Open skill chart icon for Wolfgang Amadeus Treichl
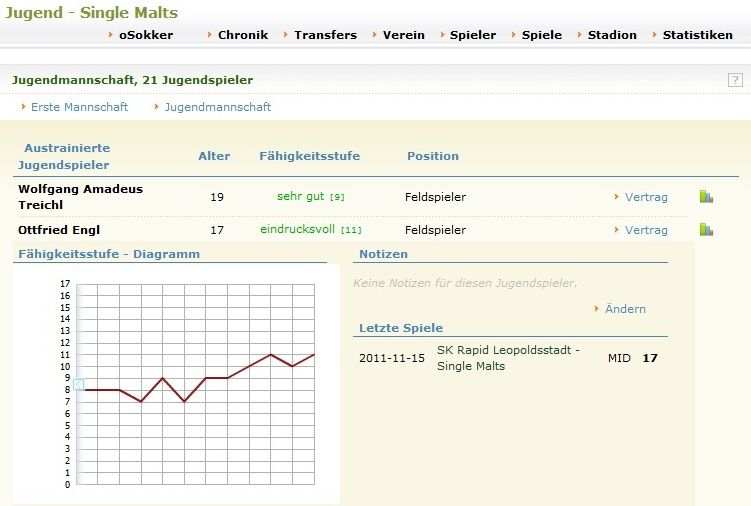 click(x=706, y=197)
